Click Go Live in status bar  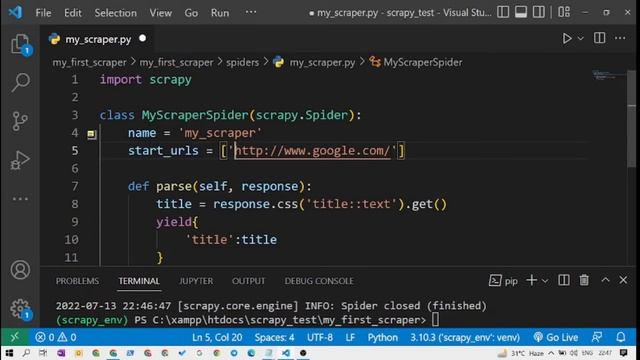pyautogui.click(x=556, y=338)
